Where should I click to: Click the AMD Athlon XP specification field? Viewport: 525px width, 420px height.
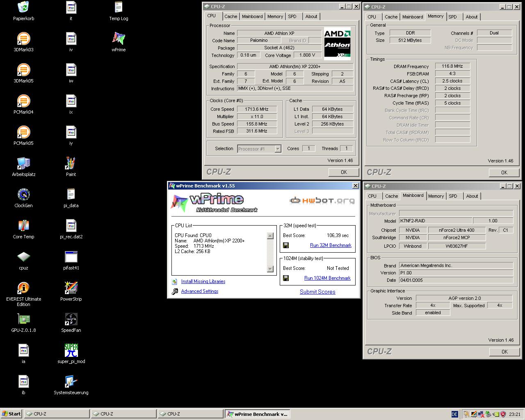pyautogui.click(x=295, y=66)
